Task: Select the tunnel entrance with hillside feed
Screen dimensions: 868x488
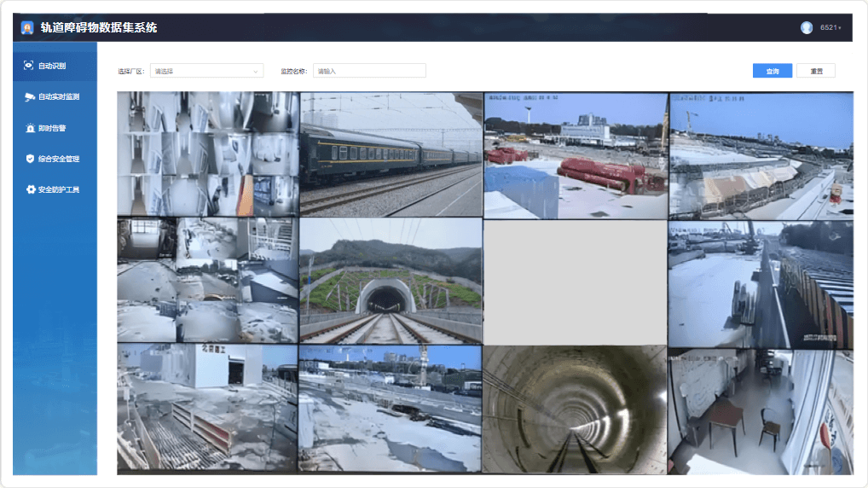Action: [391, 280]
